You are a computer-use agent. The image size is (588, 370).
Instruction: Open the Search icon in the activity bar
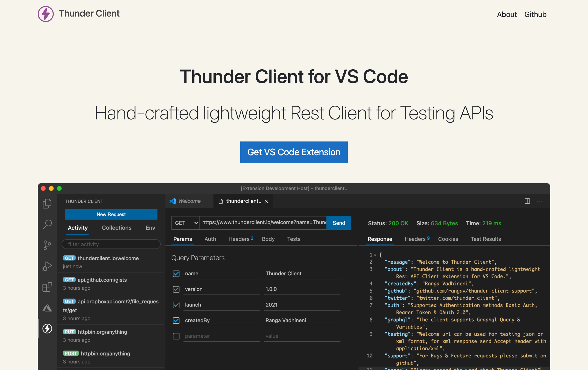[47, 224]
